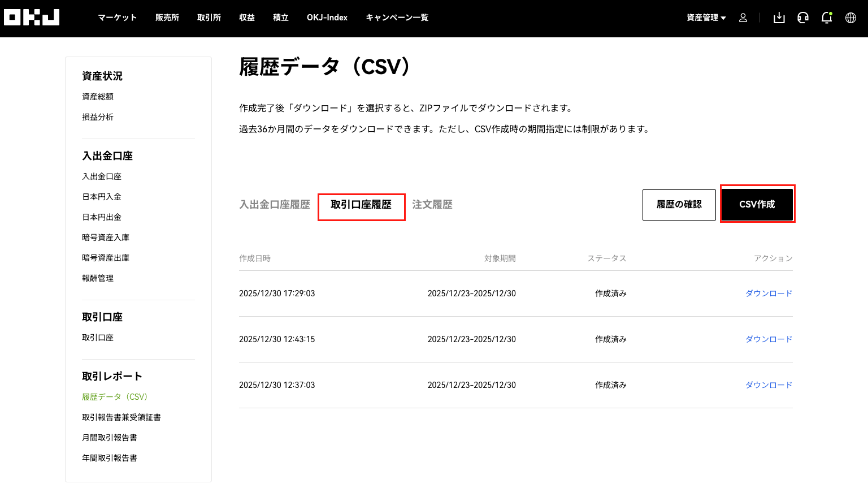
Task: Open 年間取引報告書 in sidebar
Action: pyautogui.click(x=110, y=458)
